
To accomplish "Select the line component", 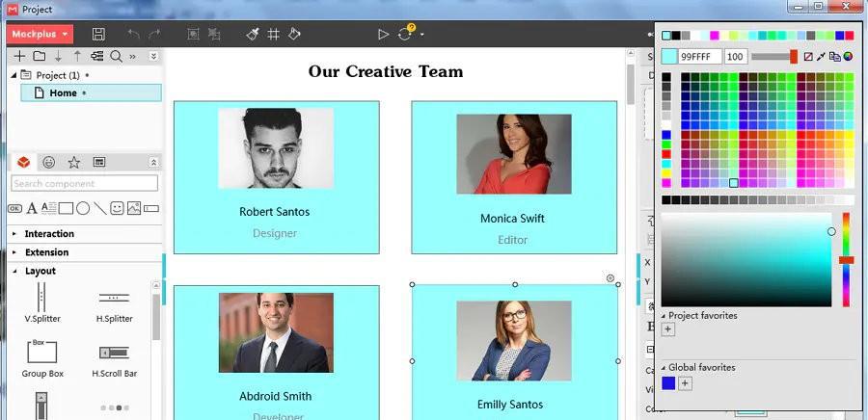I will 100,208.
